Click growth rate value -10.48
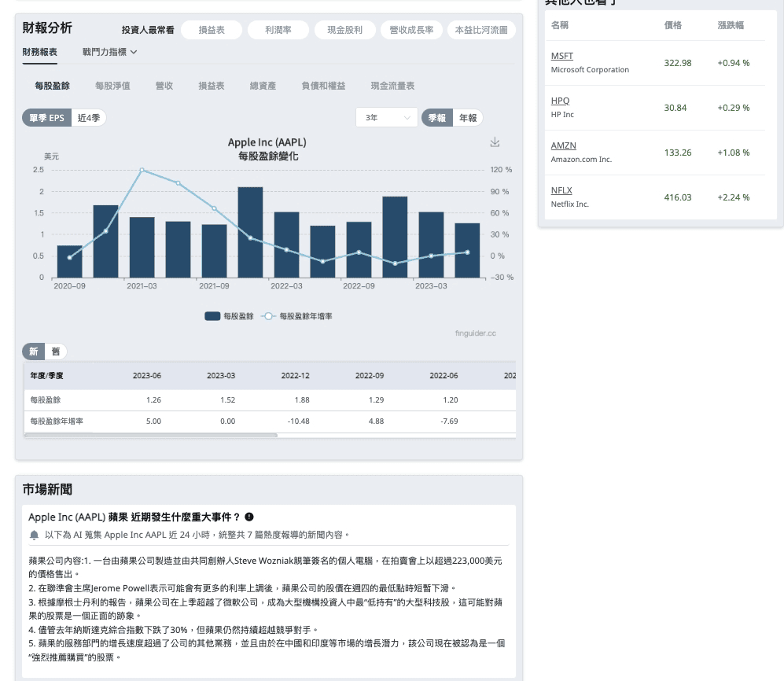This screenshot has width=784, height=681. pyautogui.click(x=299, y=421)
